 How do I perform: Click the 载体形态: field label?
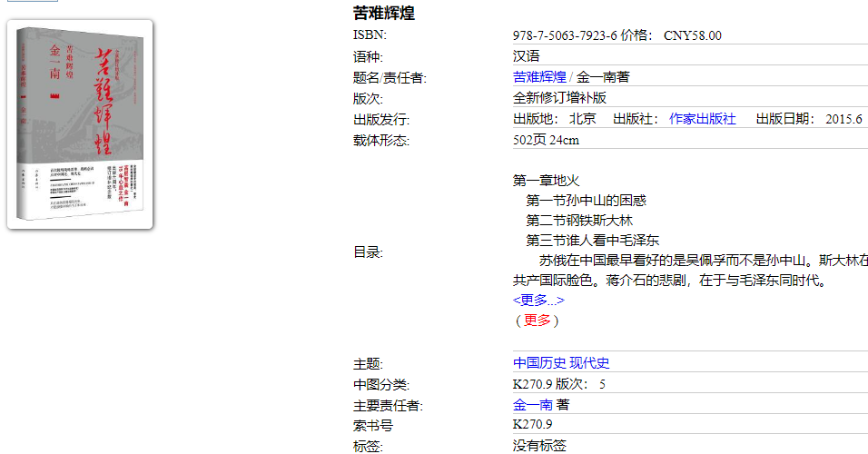(381, 141)
